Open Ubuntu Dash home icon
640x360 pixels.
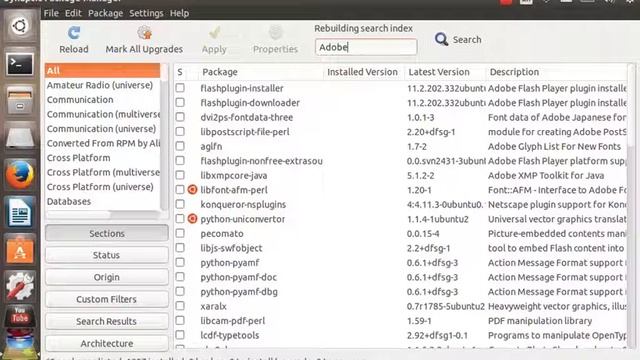click(x=20, y=26)
